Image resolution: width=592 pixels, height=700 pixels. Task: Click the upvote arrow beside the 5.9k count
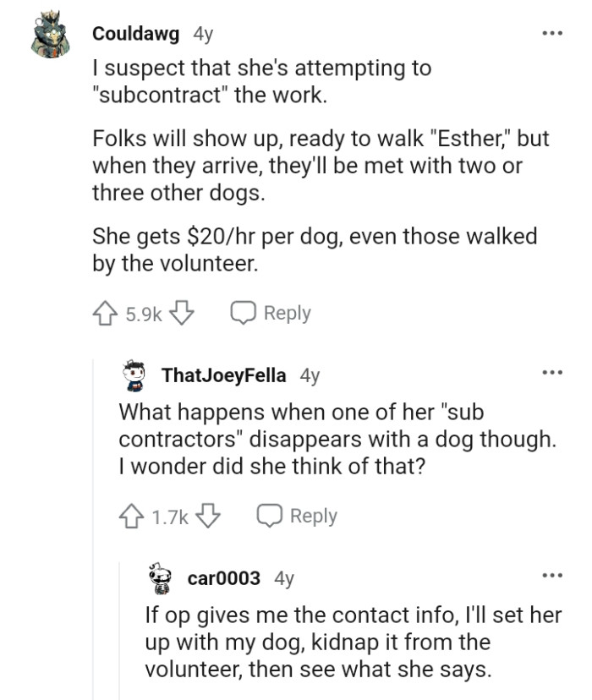tap(105, 313)
